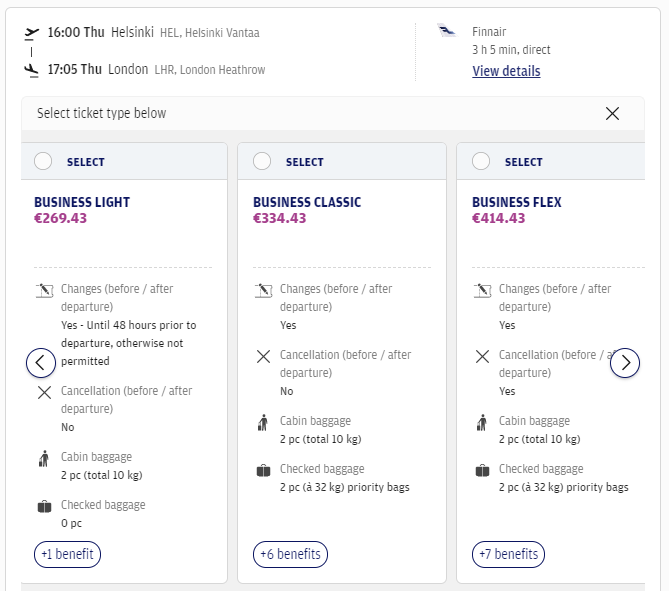Screen dimensions: 669x591
Task: Click Business Light cabin baggage icon
Action: (44, 459)
